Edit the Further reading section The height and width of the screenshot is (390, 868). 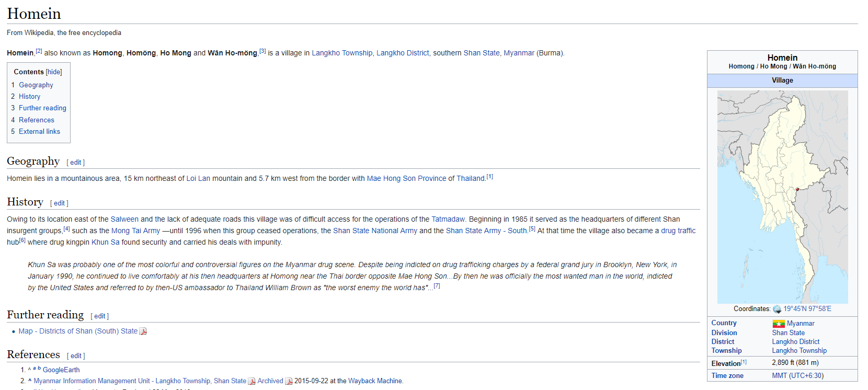(x=100, y=316)
